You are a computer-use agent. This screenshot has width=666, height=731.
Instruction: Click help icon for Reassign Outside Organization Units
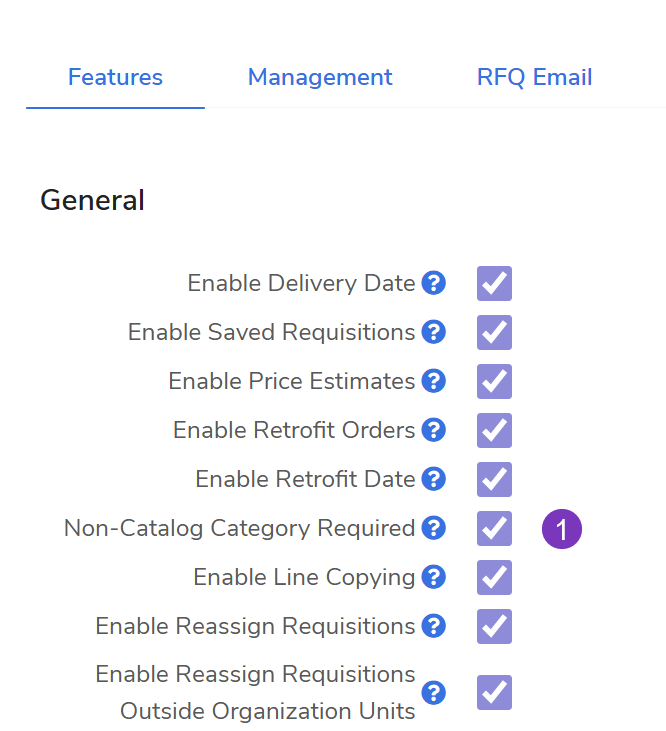[433, 692]
